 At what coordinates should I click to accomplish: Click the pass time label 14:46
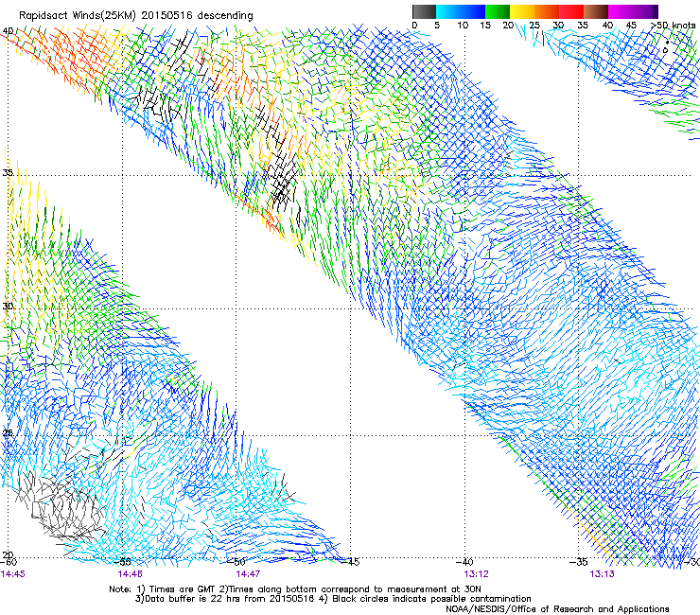coord(131,574)
